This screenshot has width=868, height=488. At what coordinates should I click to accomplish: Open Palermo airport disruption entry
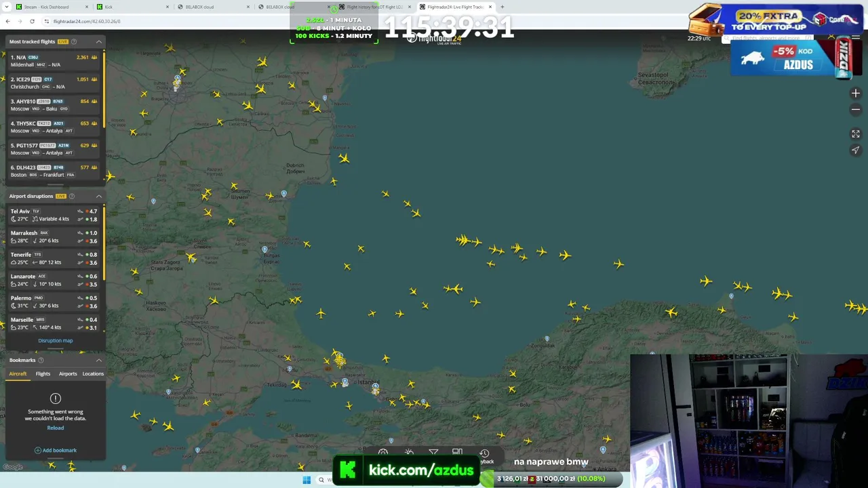54,302
